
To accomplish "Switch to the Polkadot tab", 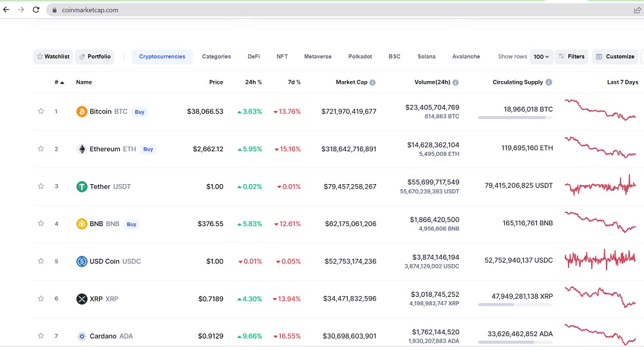I will pyautogui.click(x=360, y=57).
